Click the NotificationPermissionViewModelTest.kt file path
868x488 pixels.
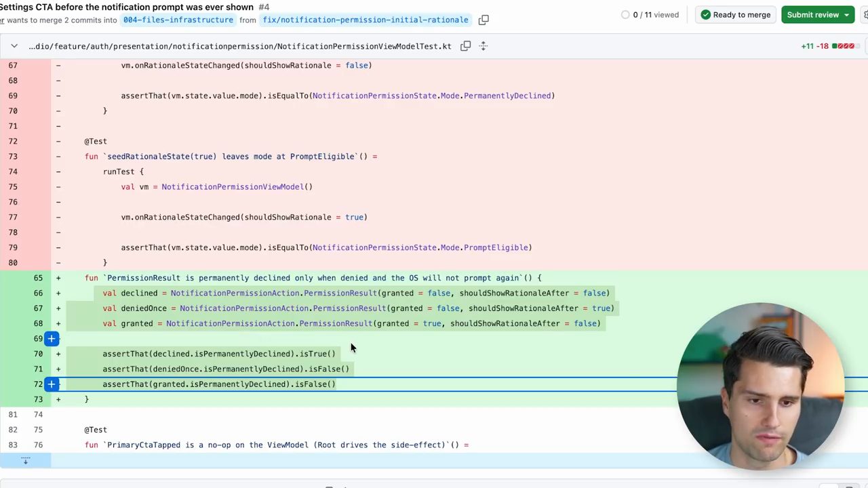point(240,46)
